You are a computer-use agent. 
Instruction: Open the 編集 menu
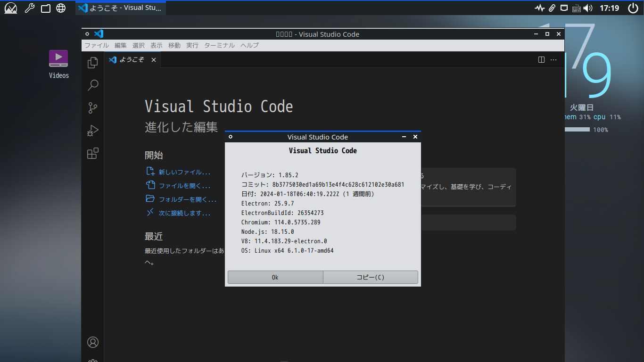pyautogui.click(x=121, y=45)
